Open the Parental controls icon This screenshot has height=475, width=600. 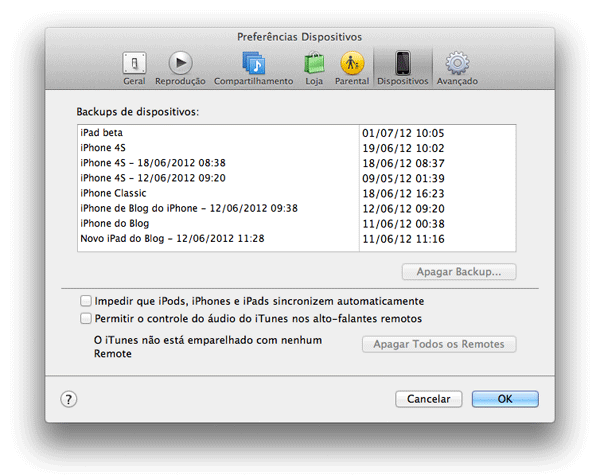tap(352, 68)
